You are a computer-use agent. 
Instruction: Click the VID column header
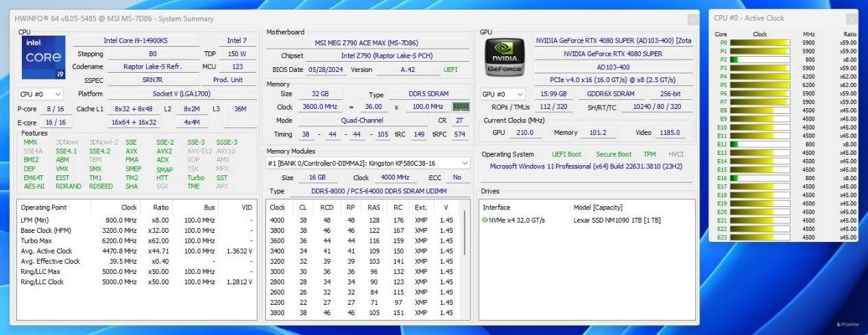point(247,207)
